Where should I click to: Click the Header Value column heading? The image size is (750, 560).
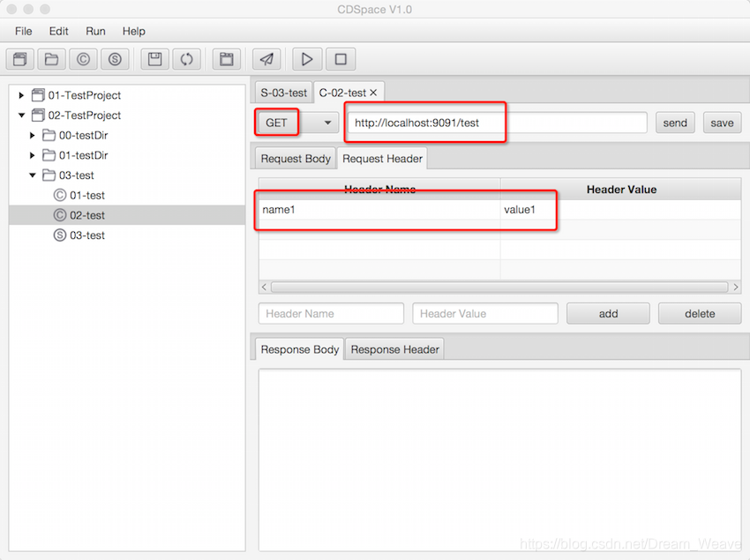tap(621, 190)
